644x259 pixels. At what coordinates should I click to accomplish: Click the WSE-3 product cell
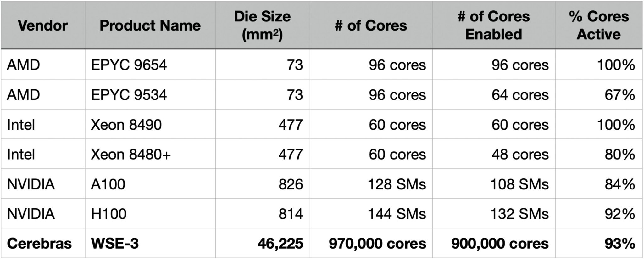pyautogui.click(x=150, y=243)
